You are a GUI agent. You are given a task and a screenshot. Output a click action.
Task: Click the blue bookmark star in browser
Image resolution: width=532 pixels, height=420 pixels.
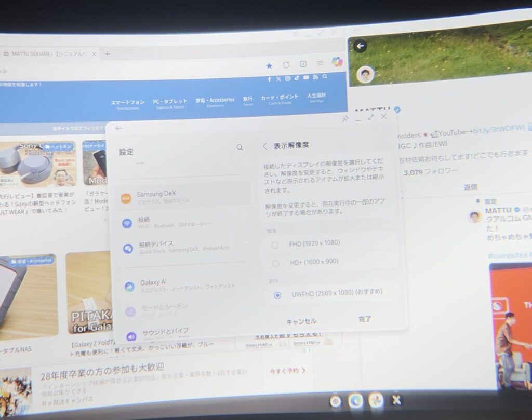(269, 66)
